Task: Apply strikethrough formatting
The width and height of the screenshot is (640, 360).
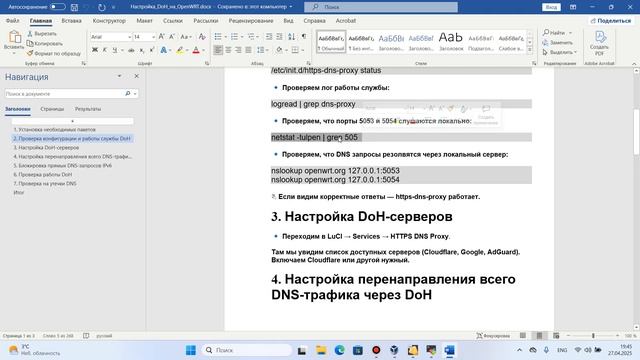Action: coord(131,50)
